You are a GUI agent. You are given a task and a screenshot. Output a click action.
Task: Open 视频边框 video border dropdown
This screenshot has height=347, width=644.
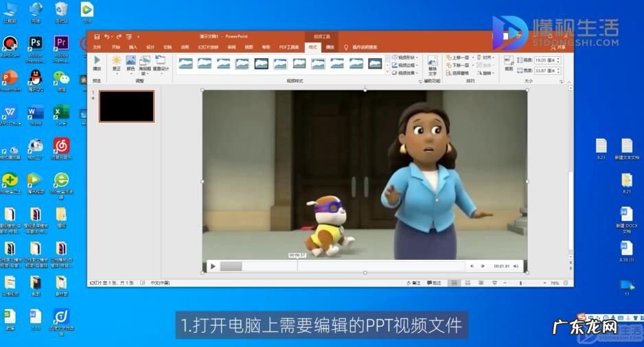pyautogui.click(x=404, y=65)
